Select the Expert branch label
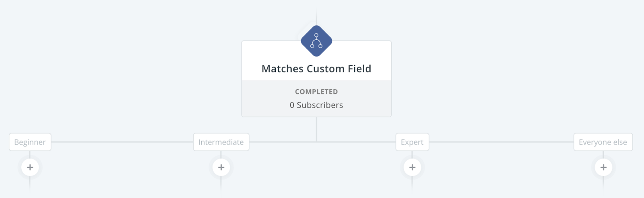The height and width of the screenshot is (198, 644). [412, 142]
